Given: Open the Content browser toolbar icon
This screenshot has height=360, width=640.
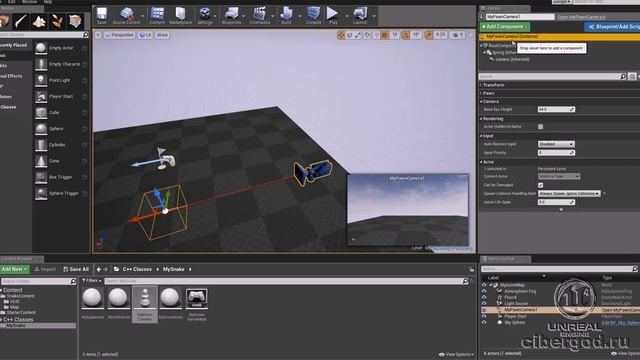Looking at the screenshot, I should coord(157,16).
